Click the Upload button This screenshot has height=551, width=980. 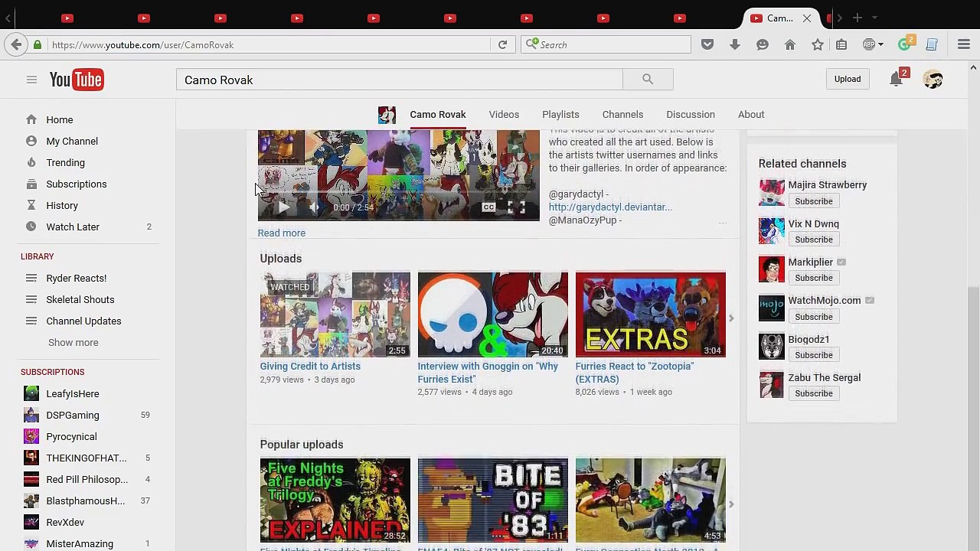(x=848, y=79)
